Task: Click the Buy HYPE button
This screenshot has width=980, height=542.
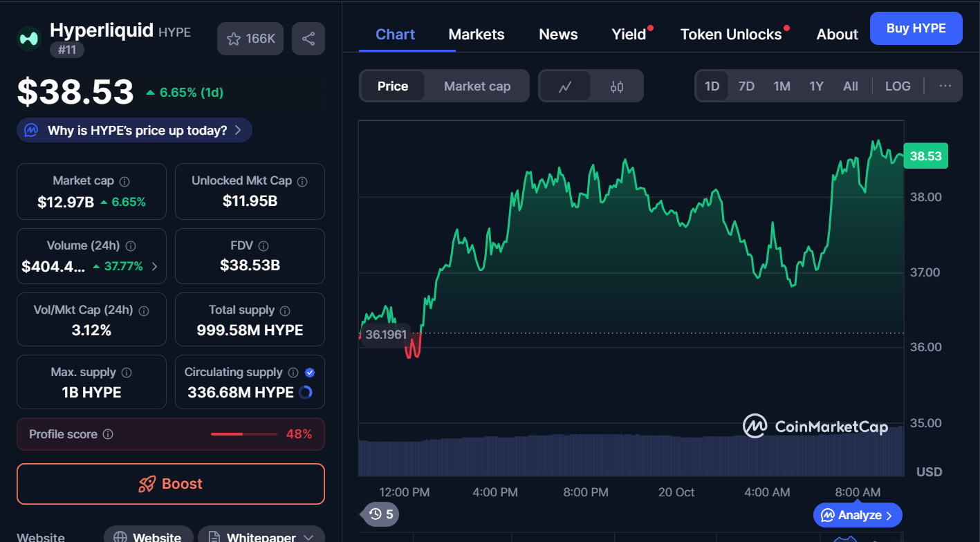Action: pyautogui.click(x=915, y=28)
